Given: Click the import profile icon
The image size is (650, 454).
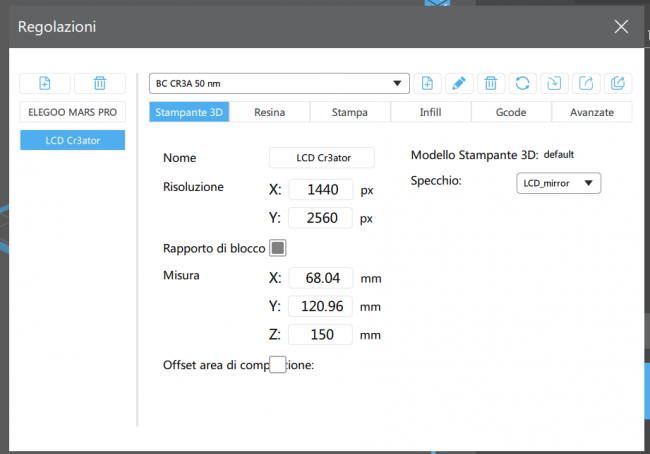Looking at the screenshot, I should tap(553, 83).
